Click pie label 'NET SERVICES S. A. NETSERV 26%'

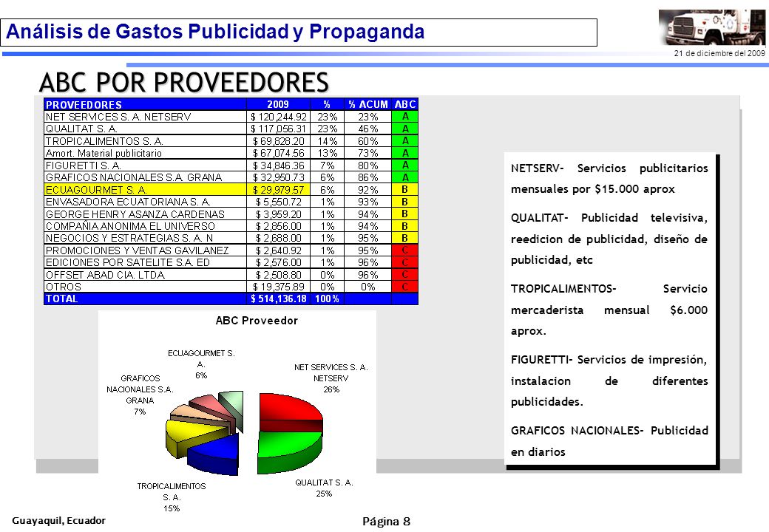click(331, 378)
